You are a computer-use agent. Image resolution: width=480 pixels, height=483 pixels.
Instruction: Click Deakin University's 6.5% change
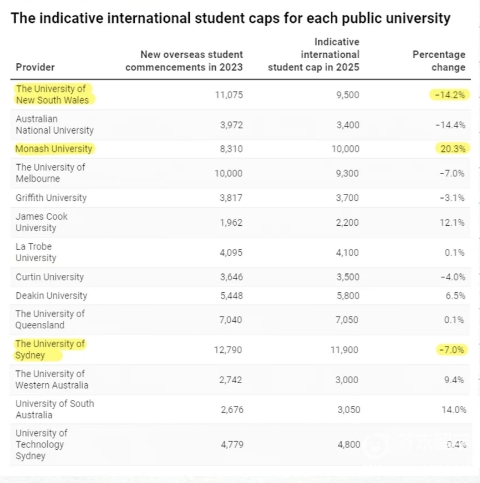pos(455,296)
